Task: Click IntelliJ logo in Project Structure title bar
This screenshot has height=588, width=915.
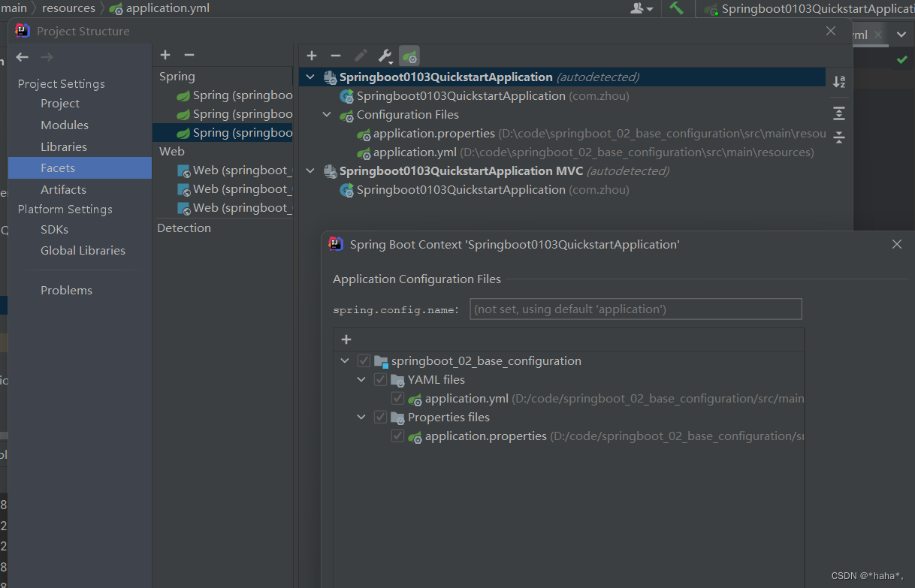Action: [23, 31]
